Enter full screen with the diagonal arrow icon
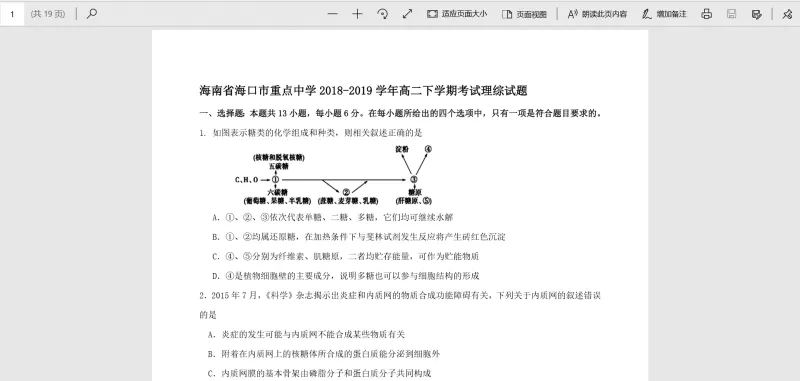 pos(407,14)
